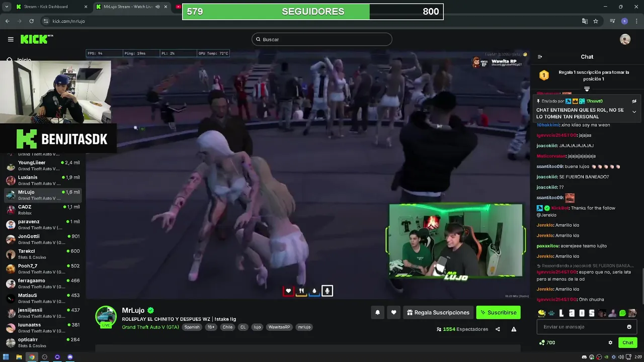Viewport: 644px width, 362px height.
Task: Select the WawitasRP tag
Action: 279,327
